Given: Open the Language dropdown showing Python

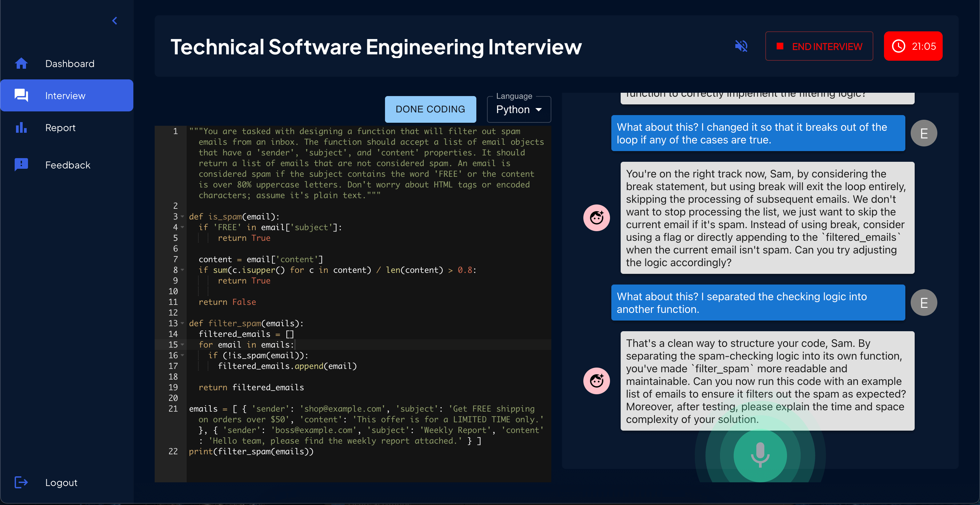Looking at the screenshot, I should pos(519,109).
